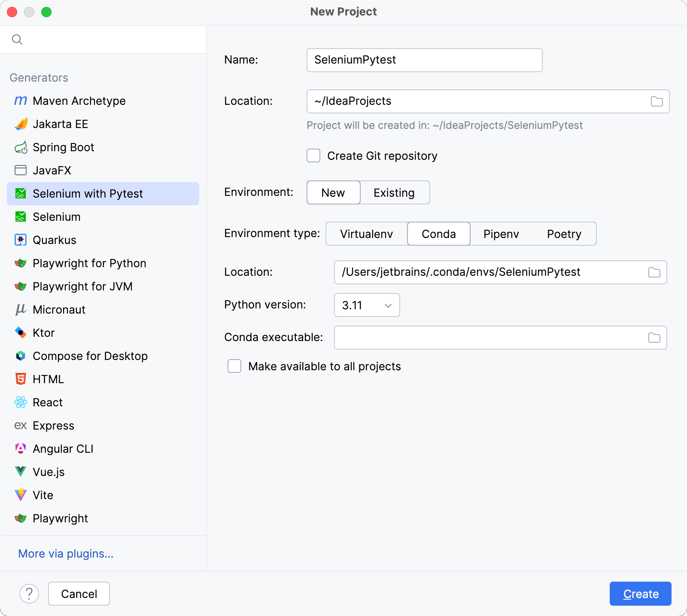Click the Create button
This screenshot has height=616, width=687.
pyautogui.click(x=640, y=594)
